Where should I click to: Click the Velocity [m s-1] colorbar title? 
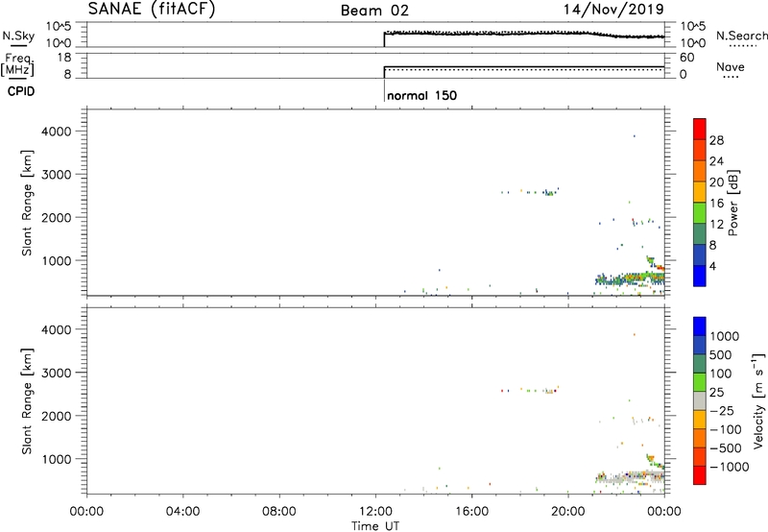click(x=758, y=400)
